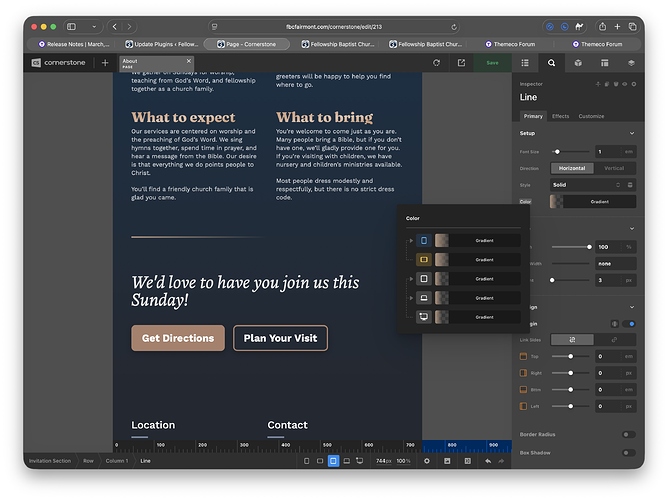This screenshot has height=500, width=668.
Task: Switch to the Effects tab
Action: 560,116
